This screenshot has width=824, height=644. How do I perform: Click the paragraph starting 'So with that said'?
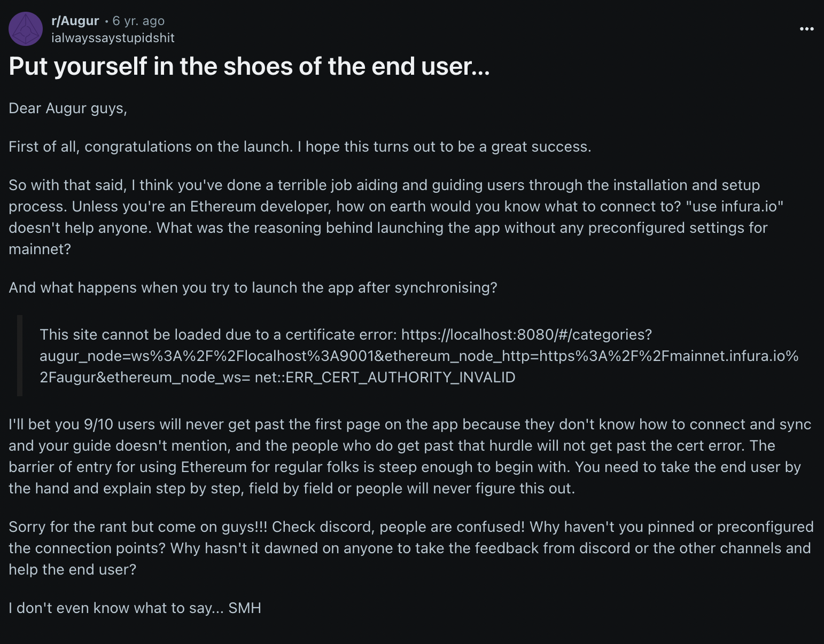(x=396, y=217)
